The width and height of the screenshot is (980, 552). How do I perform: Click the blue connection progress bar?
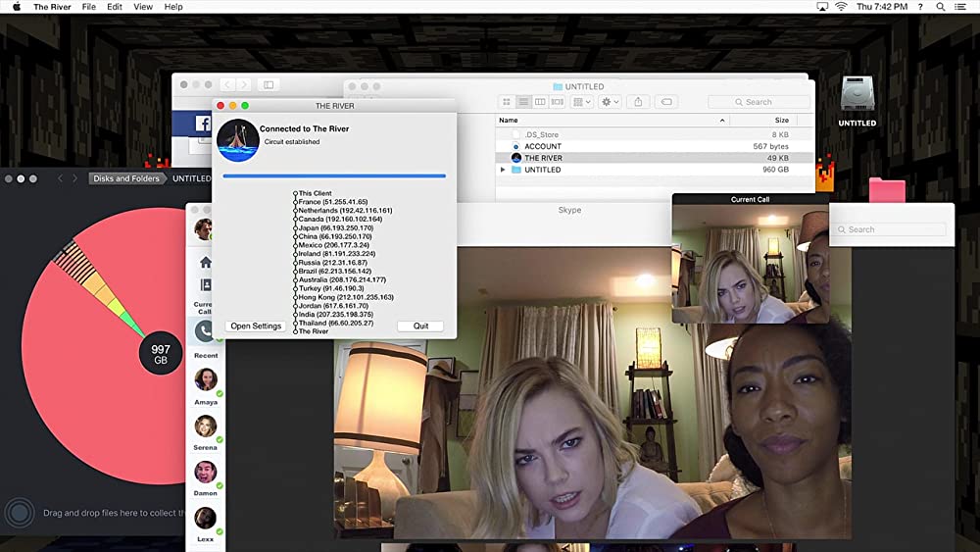[x=334, y=176]
